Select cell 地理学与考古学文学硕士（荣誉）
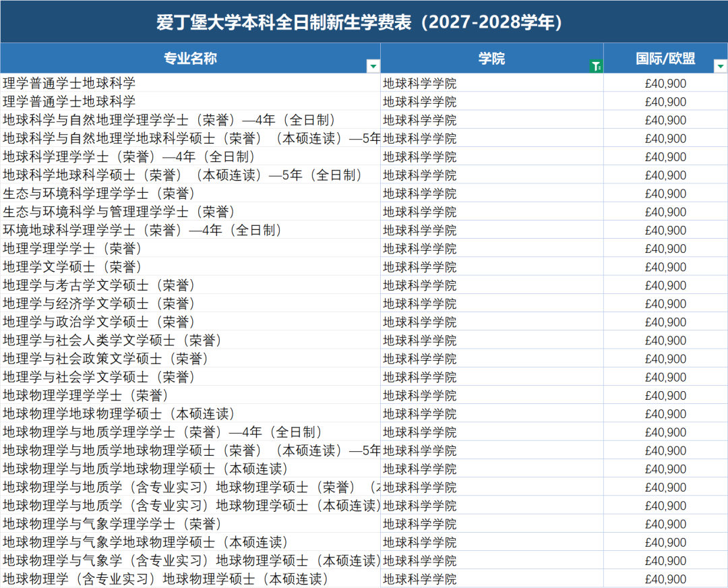 (x=190, y=285)
